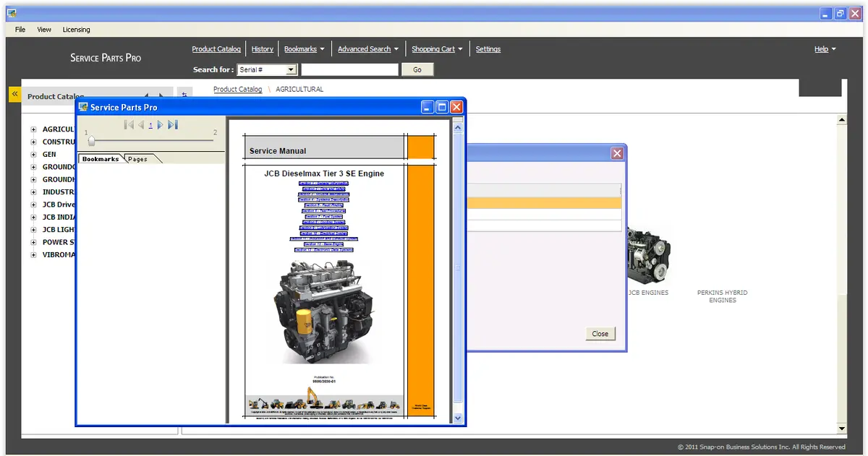Click into the search text field

point(349,69)
